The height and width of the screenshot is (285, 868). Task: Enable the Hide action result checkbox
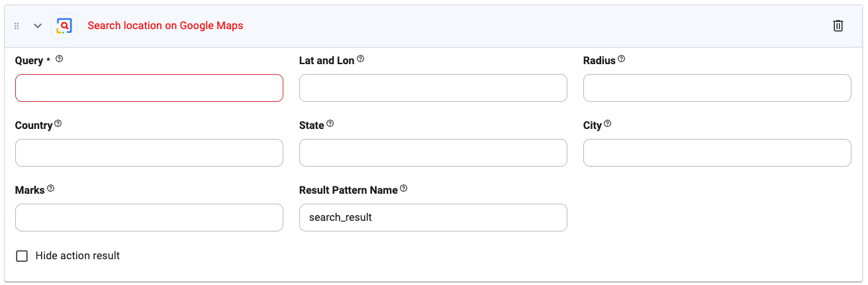tap(22, 256)
